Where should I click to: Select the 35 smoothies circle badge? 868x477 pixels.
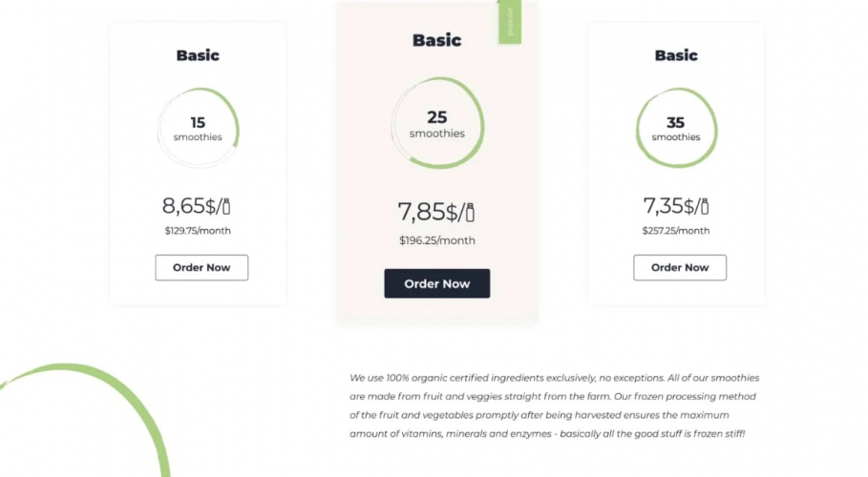coord(676,129)
